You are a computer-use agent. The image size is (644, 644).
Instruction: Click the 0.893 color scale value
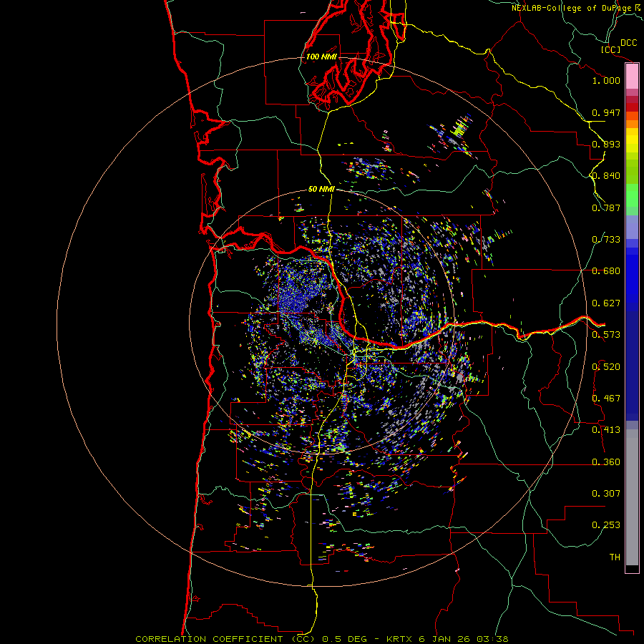coord(606,144)
